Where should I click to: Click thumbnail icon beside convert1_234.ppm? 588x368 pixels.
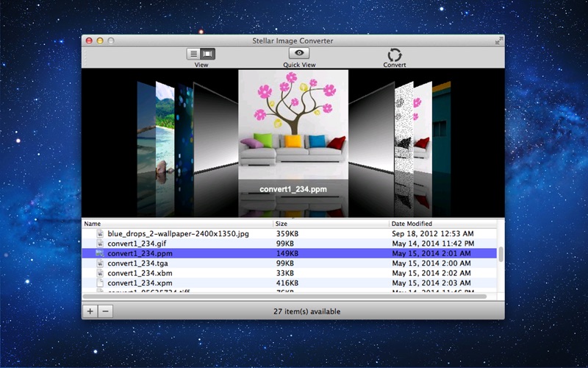click(x=100, y=253)
